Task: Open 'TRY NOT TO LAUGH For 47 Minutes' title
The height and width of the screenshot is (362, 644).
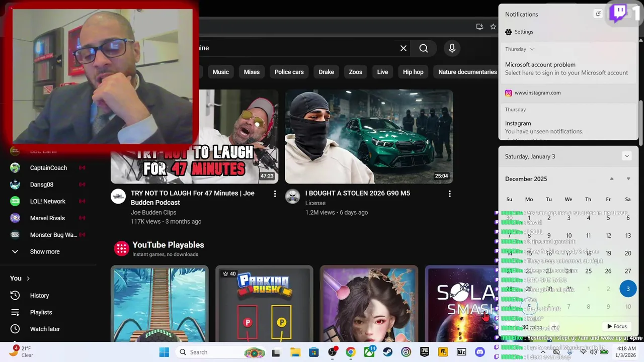Action: click(x=193, y=198)
